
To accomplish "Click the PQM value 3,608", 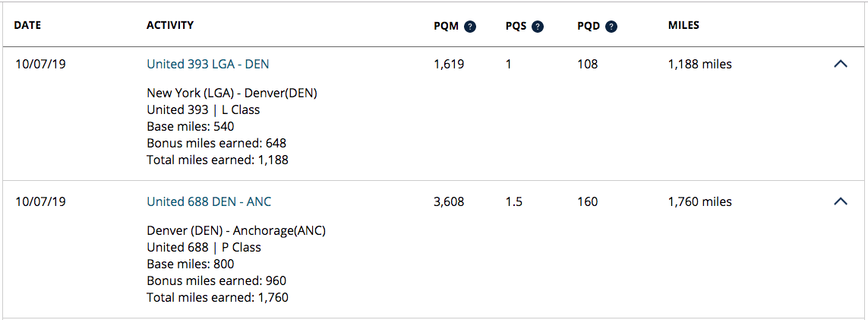I will click(449, 202).
